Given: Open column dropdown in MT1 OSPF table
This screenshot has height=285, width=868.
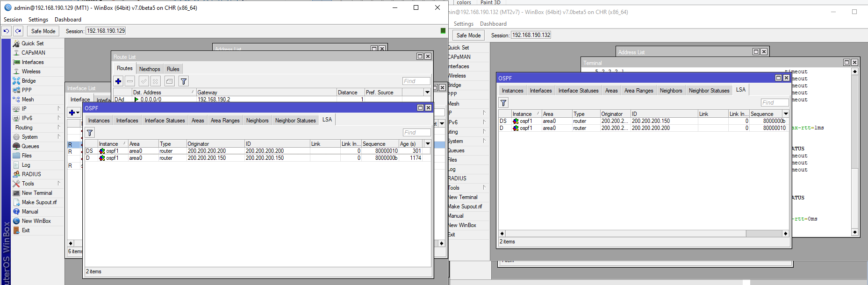Looking at the screenshot, I should 428,144.
